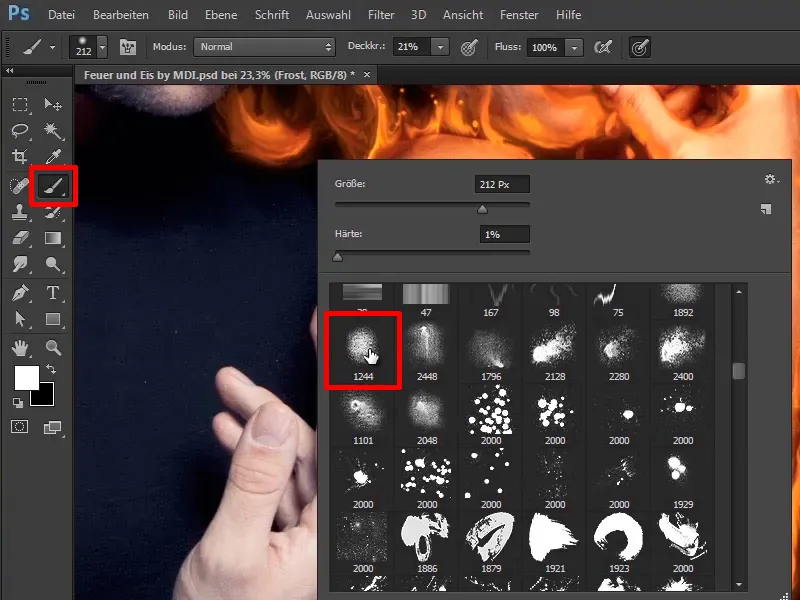Click the brush list scrollbar thumb

[739, 371]
